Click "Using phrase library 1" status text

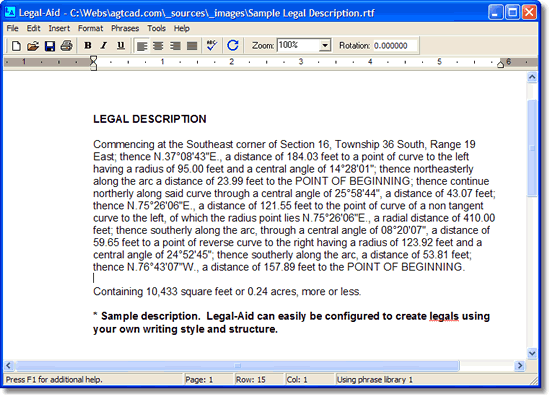coord(375,380)
